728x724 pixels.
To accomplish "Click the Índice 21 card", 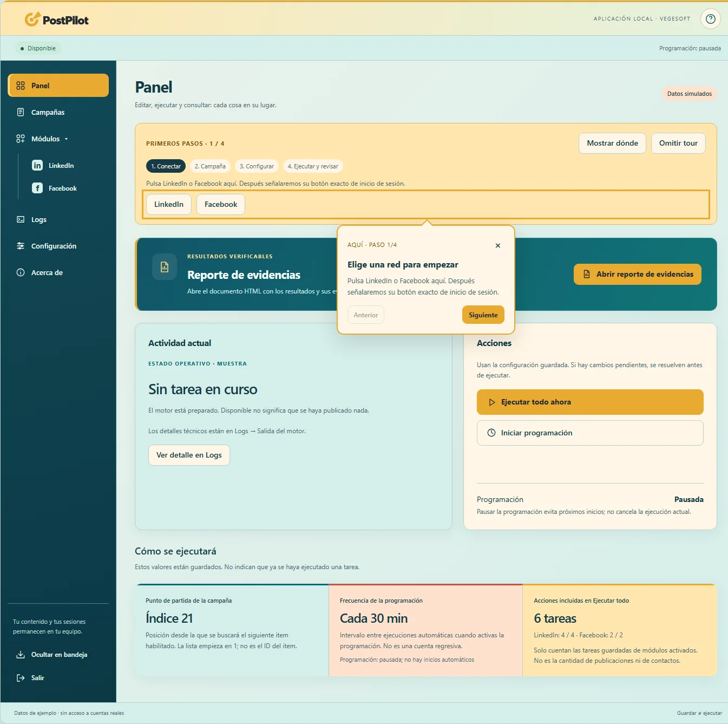I will (232, 630).
